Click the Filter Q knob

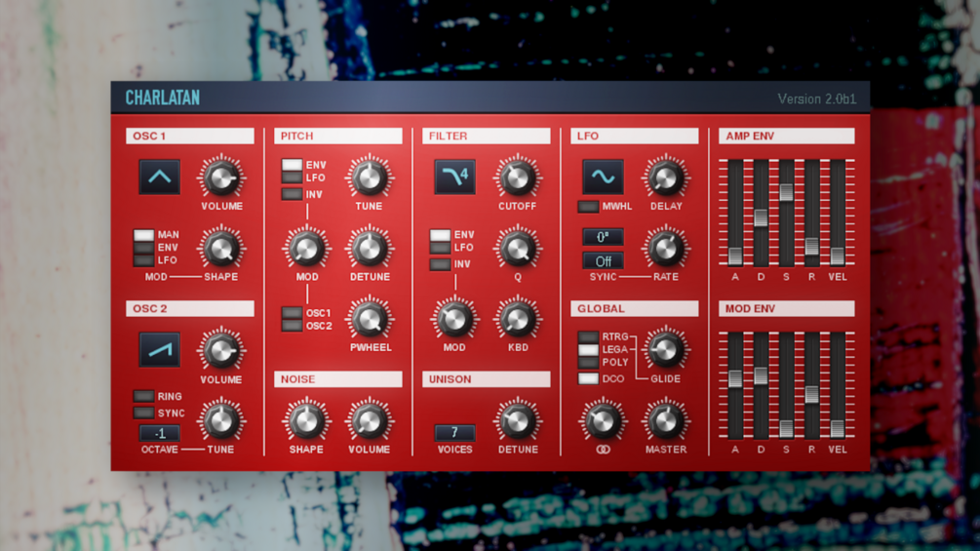[x=518, y=249]
